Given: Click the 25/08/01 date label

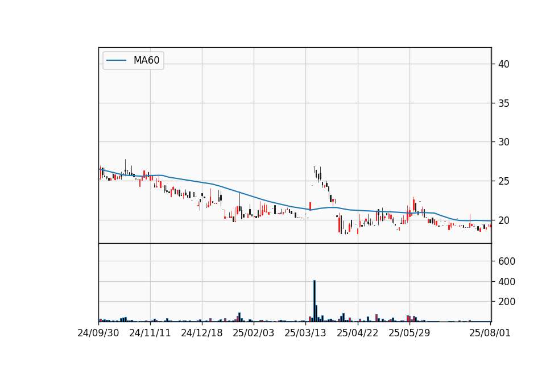Looking at the screenshot, I should tap(490, 333).
